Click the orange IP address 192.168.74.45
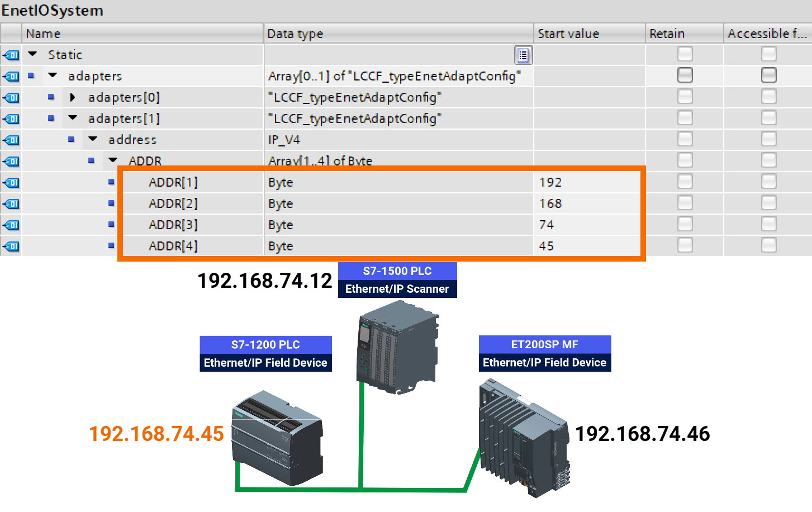This screenshot has height=512, width=812. click(x=156, y=434)
